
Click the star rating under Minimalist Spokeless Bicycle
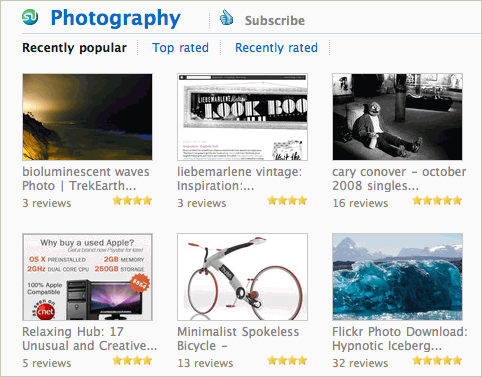(287, 360)
